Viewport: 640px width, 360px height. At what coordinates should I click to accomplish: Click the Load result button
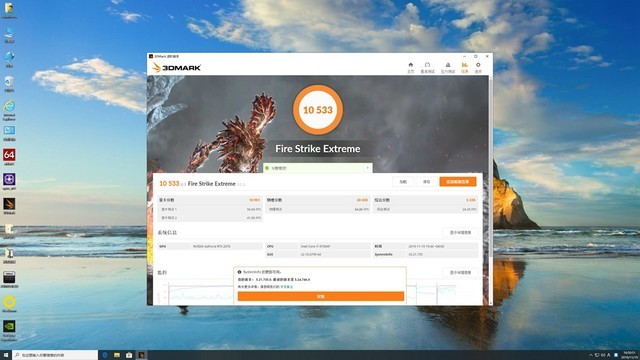[x=403, y=182]
